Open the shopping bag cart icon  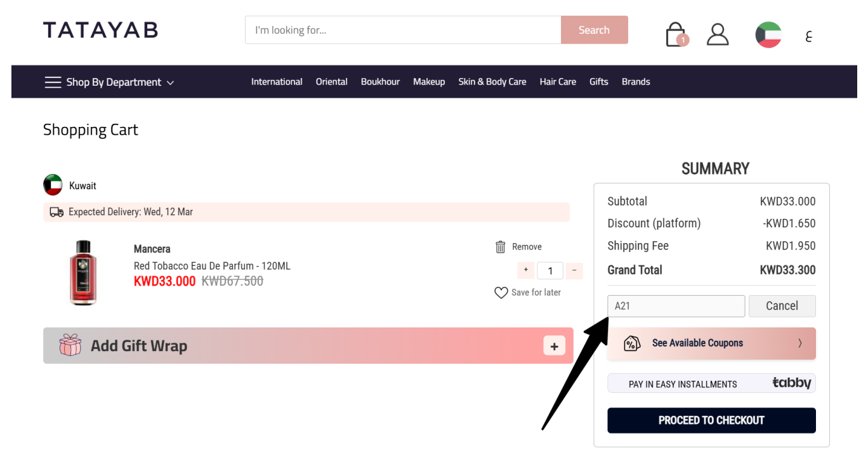coord(676,35)
